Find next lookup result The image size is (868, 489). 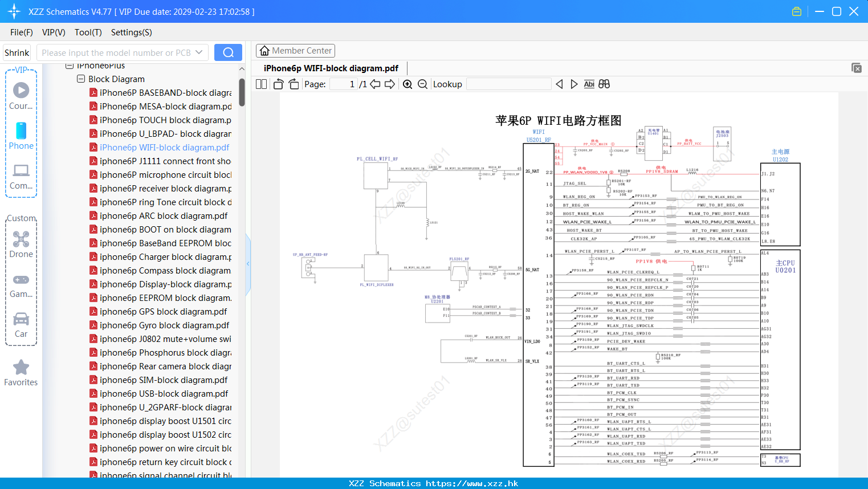[x=574, y=84]
